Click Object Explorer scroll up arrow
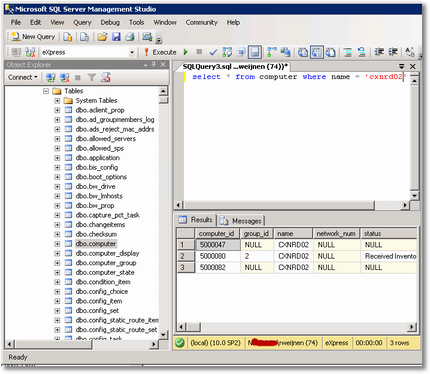 [163, 91]
